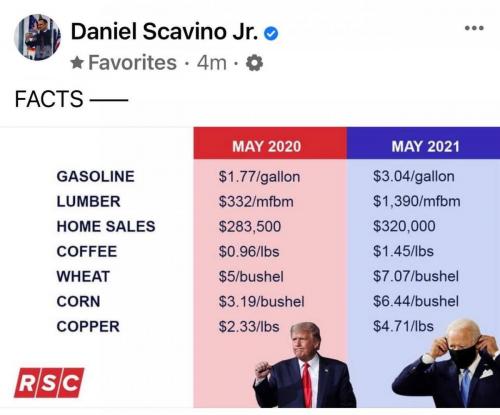Click the man in the red tie

coord(304,365)
